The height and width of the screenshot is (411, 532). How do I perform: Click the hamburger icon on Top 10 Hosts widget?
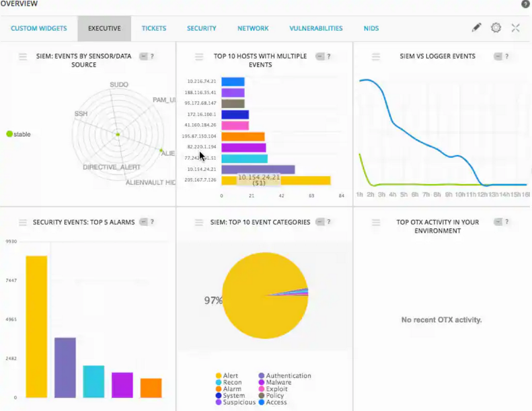[x=199, y=57]
